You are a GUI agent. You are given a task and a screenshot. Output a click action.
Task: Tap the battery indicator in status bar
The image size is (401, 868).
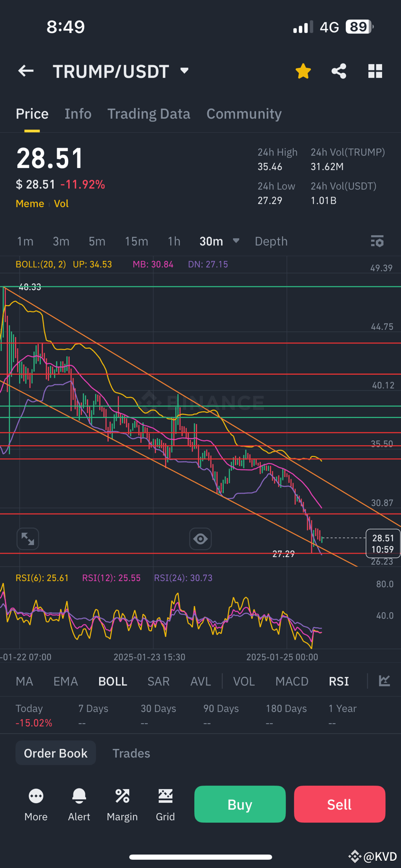(x=359, y=27)
